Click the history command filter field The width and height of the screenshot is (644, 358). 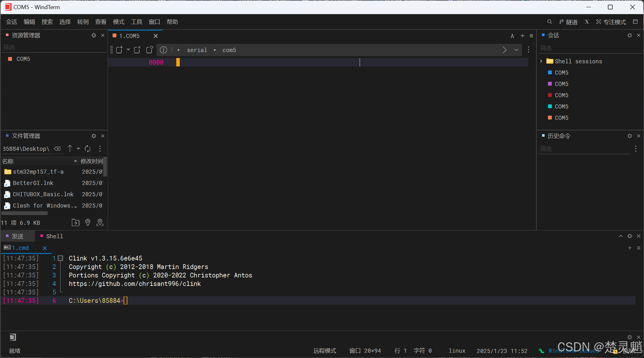583,149
